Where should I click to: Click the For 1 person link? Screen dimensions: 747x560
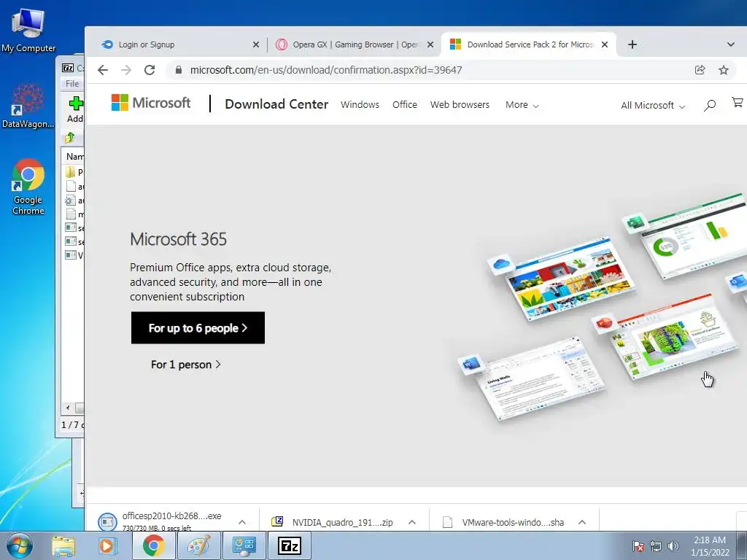(x=185, y=365)
